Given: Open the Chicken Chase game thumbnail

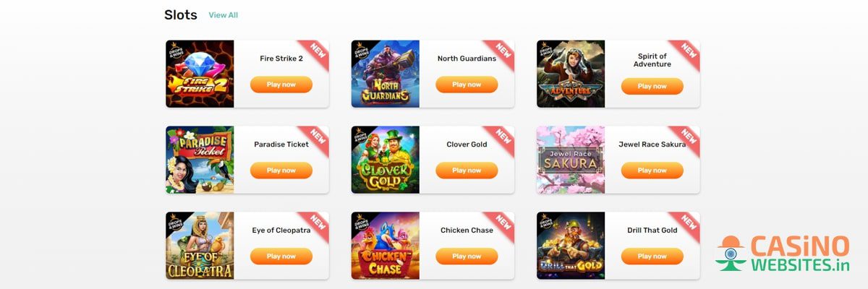Looking at the screenshot, I should [385, 246].
